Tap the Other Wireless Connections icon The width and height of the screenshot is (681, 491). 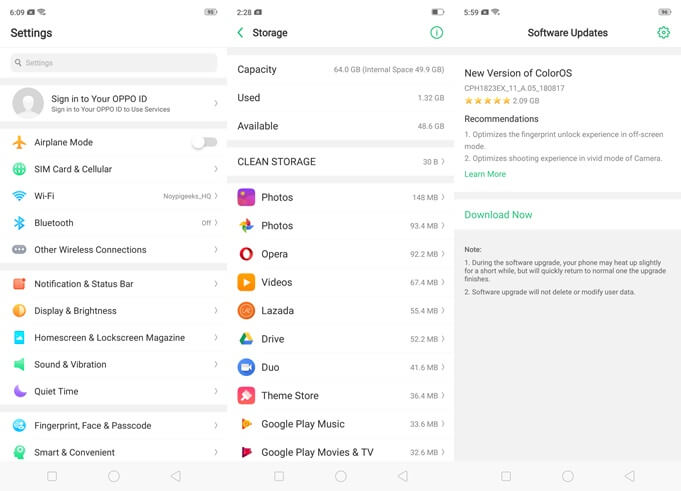(x=19, y=250)
